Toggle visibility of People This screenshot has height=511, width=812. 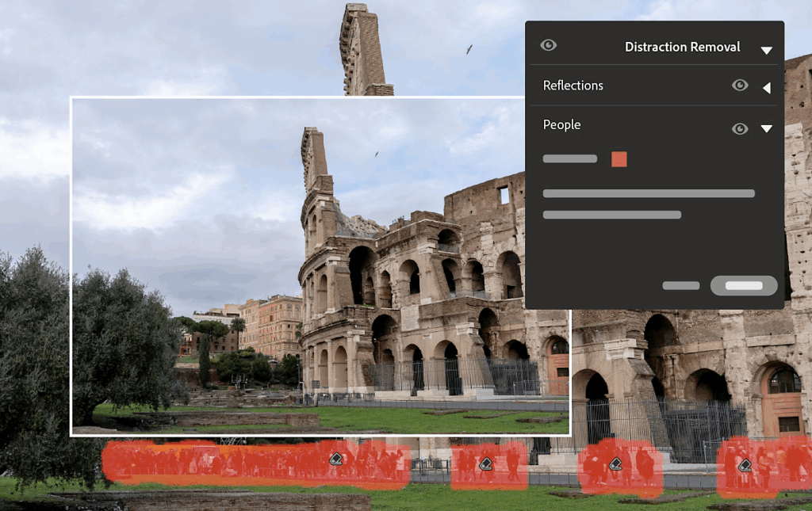pyautogui.click(x=740, y=128)
